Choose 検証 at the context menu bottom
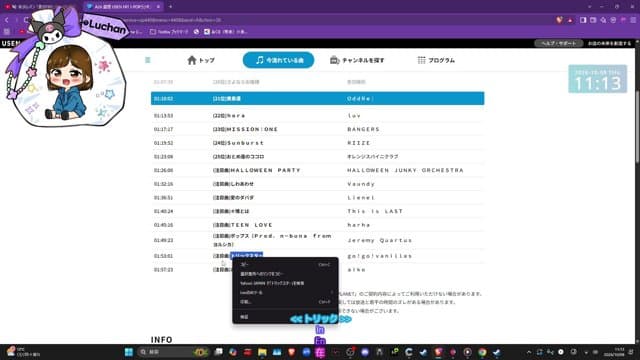This screenshot has width=640, height=360. tap(285, 317)
